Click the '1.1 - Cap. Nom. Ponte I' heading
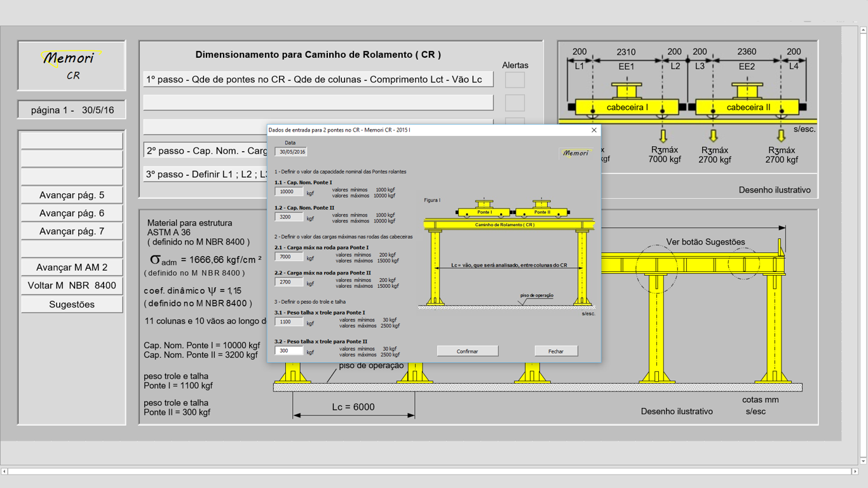This screenshot has width=868, height=488. point(303,182)
